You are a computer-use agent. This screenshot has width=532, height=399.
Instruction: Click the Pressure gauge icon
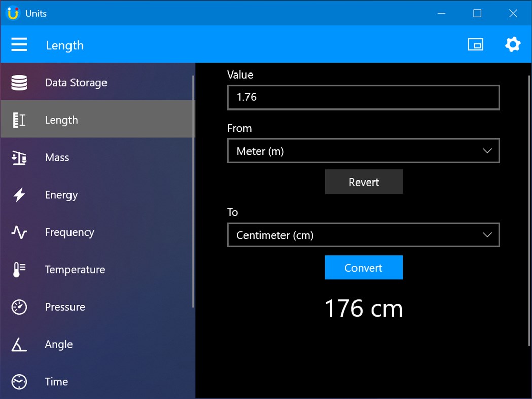pyautogui.click(x=19, y=307)
